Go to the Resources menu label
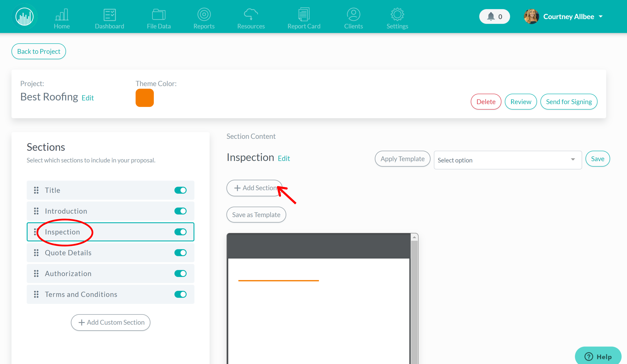 pos(251,26)
